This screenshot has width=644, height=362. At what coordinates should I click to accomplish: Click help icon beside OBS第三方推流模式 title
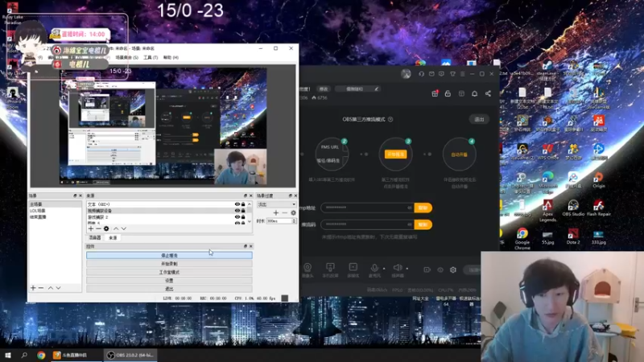390,119
